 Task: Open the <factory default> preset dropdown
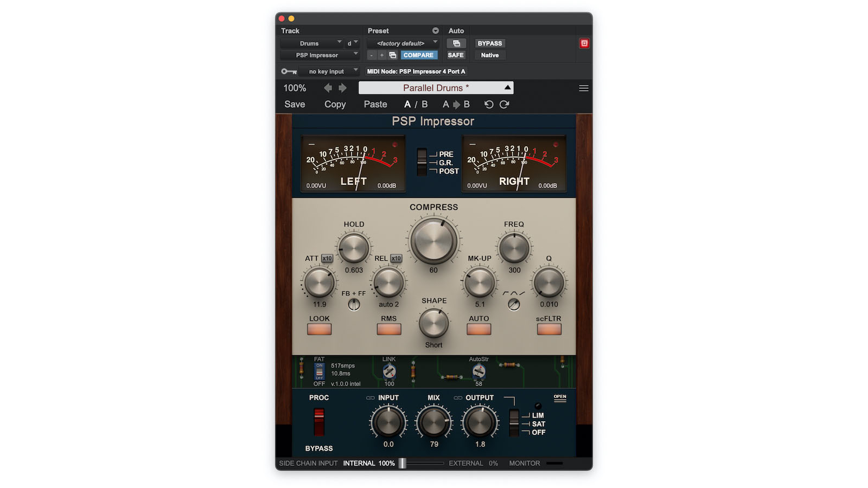point(401,43)
